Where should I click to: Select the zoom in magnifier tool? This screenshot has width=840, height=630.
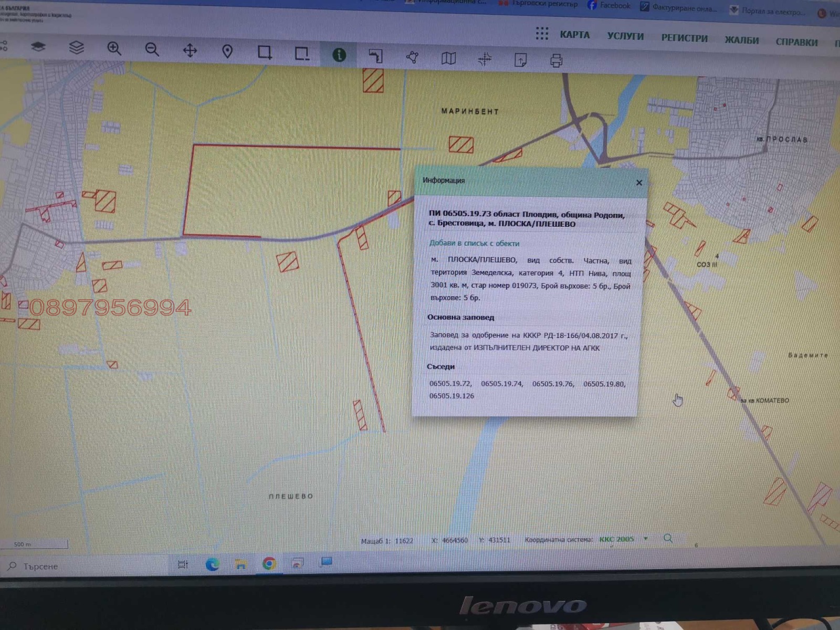114,48
